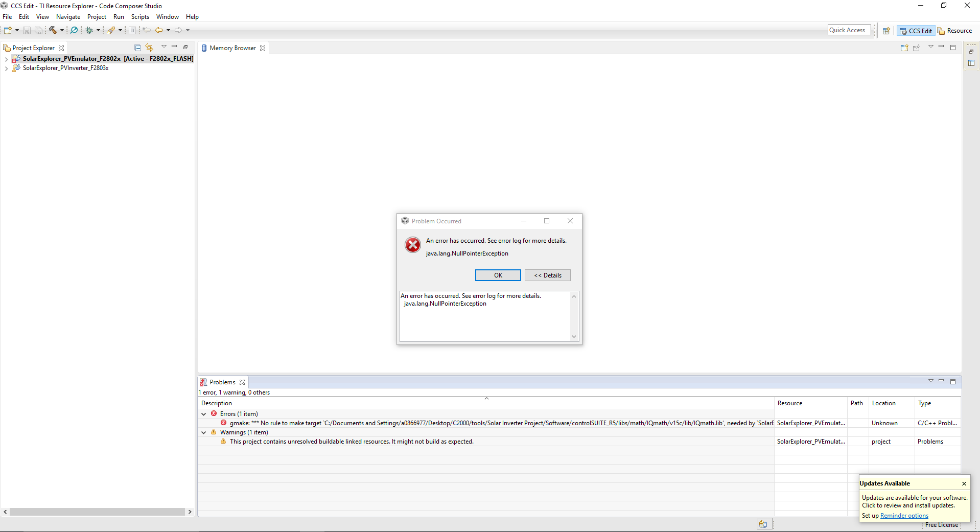Click the Back navigation arrow
Screen dimensions: 980x532
pos(159,30)
